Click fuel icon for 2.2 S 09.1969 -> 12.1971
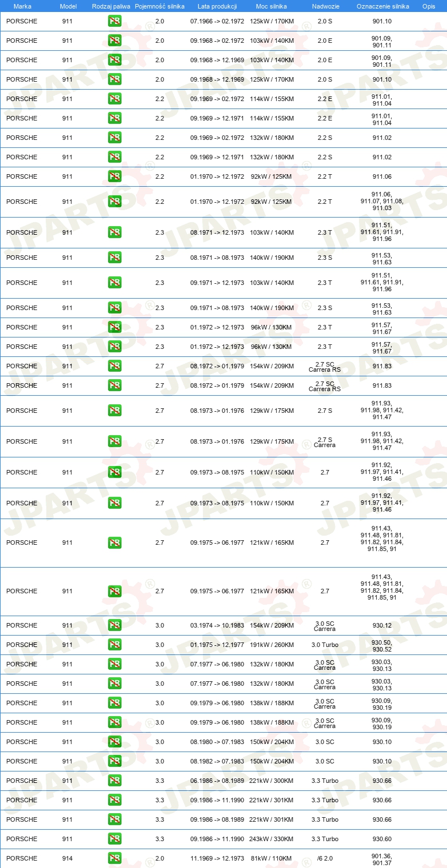Image resolution: width=447 pixels, height=868 pixels. coord(114,157)
